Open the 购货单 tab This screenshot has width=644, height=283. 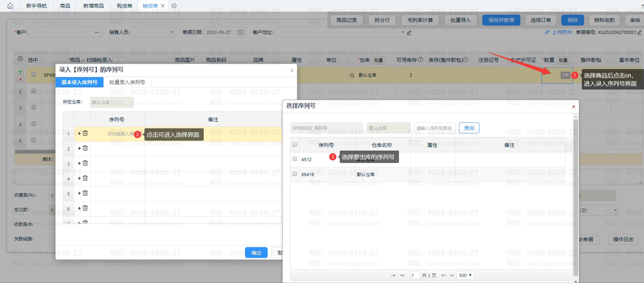124,6
